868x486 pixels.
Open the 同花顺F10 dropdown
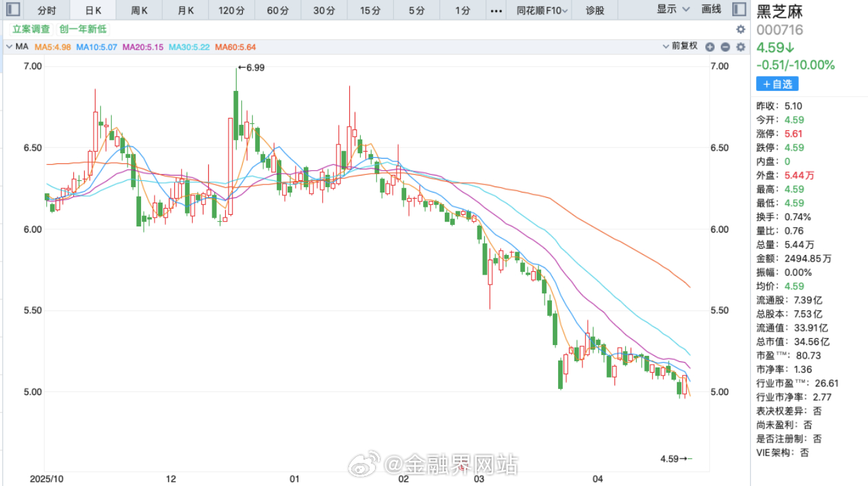tap(540, 9)
